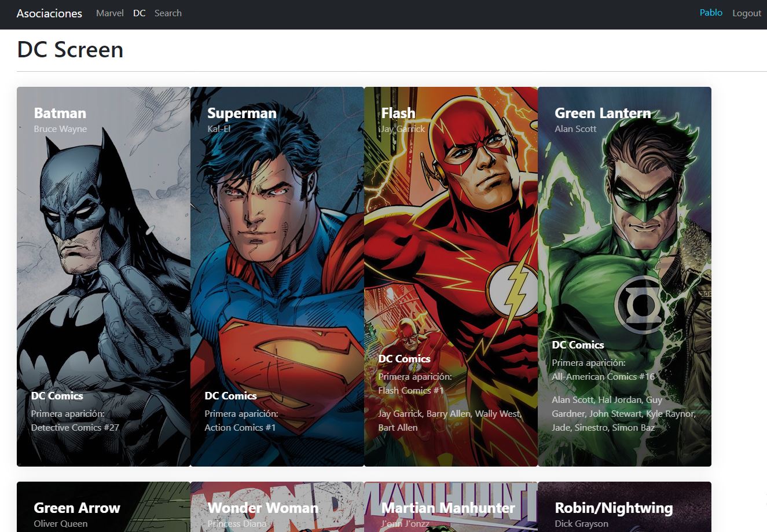767x532 pixels.
Task: Open the Martian Manhunter card
Action: point(451,507)
